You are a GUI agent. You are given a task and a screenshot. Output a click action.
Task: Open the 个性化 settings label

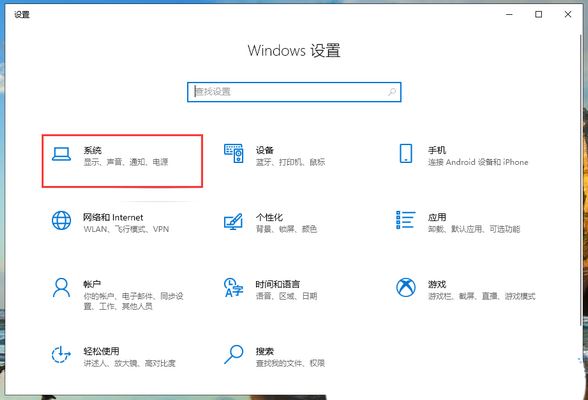pos(269,217)
